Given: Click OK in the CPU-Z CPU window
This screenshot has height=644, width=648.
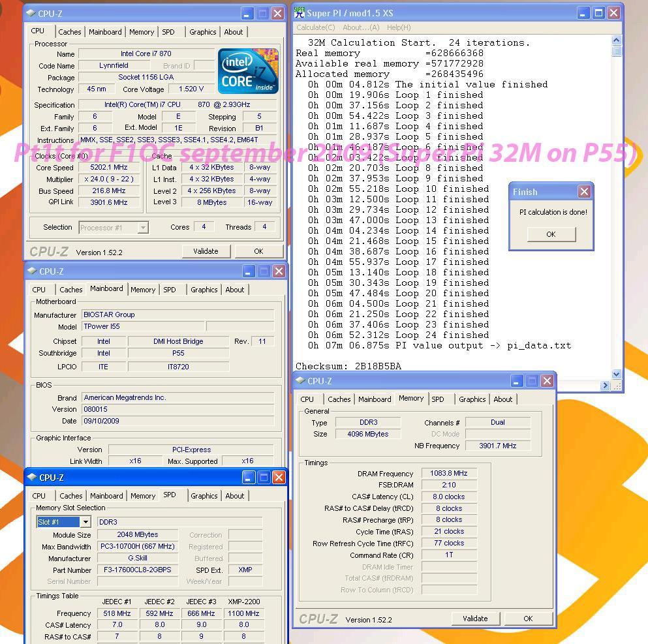Looking at the screenshot, I should tap(258, 251).
